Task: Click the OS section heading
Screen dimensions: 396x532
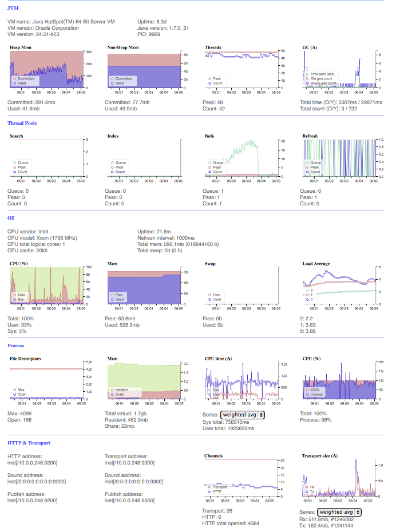Action: tap(11, 218)
